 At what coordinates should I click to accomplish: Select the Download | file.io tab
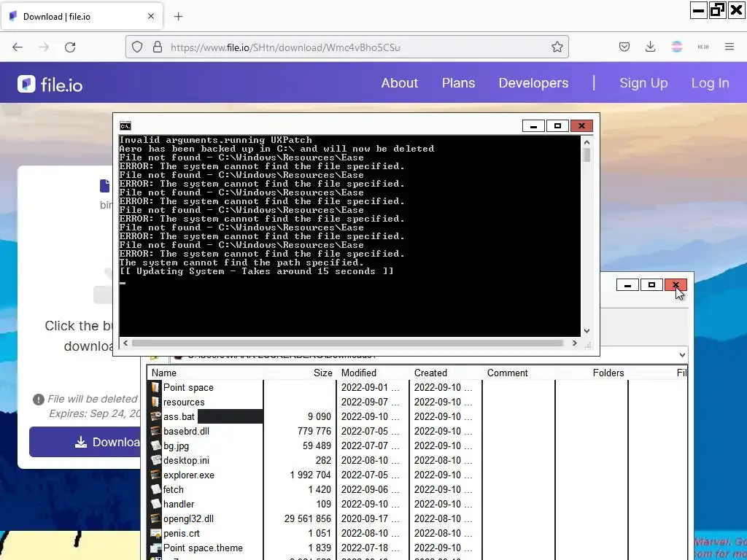pyautogui.click(x=82, y=16)
